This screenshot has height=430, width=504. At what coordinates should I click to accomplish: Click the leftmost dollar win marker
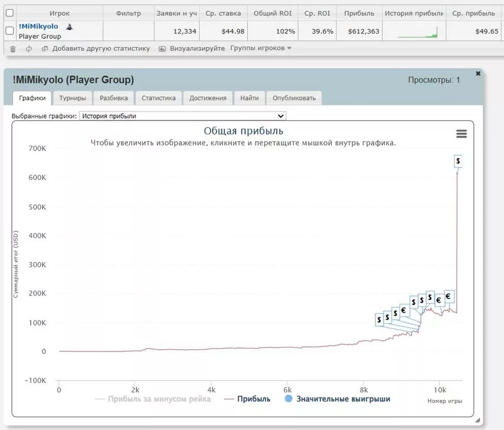378,319
